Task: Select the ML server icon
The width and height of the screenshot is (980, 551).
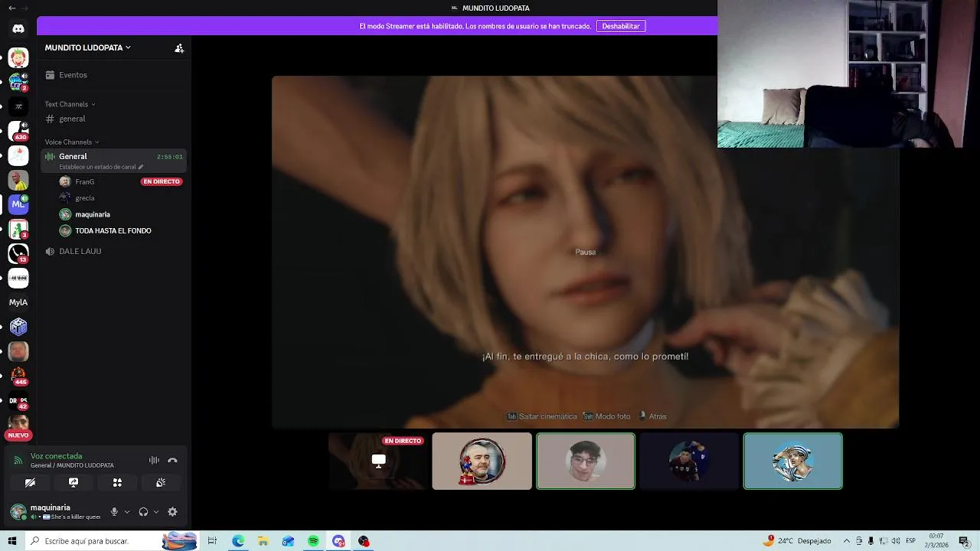Action: pos(18,204)
